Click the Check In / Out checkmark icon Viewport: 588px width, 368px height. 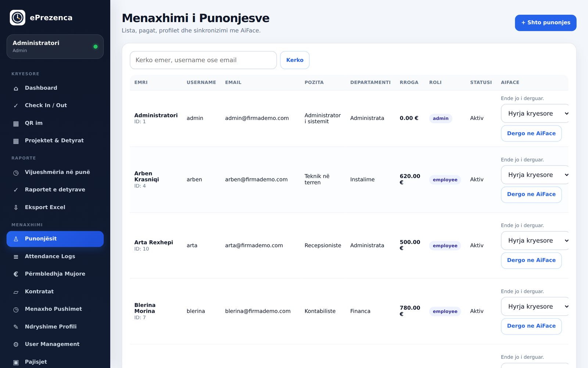point(16,106)
